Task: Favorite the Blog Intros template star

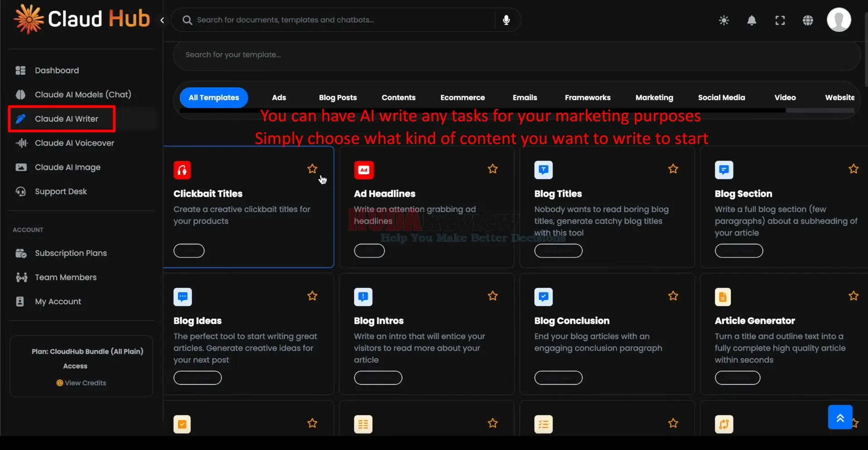Action: point(493,296)
